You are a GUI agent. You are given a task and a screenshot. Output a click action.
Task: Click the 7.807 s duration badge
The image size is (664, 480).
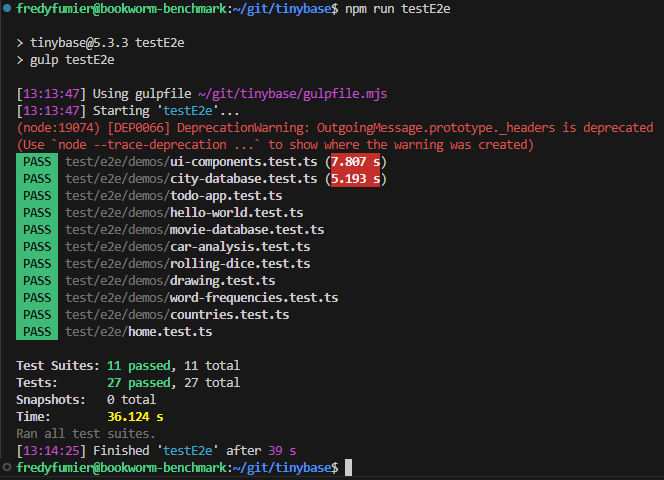[355, 162]
